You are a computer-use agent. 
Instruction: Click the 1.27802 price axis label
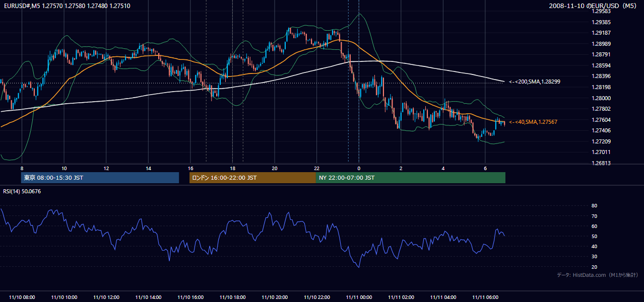click(x=601, y=109)
